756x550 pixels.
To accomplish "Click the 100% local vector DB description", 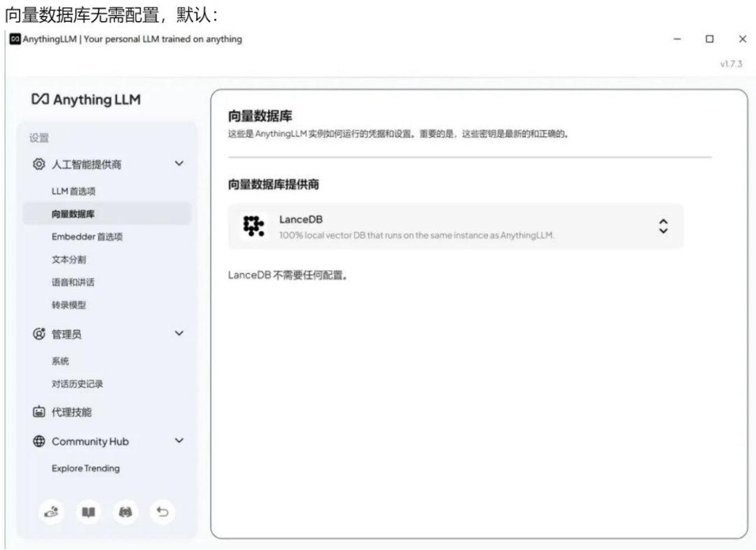I will tap(416, 235).
